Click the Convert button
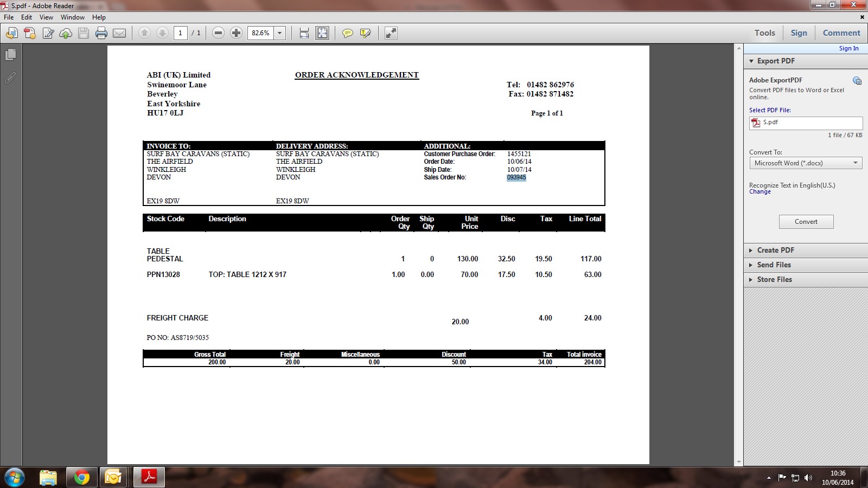Viewport: 868px width, 488px height. click(806, 222)
